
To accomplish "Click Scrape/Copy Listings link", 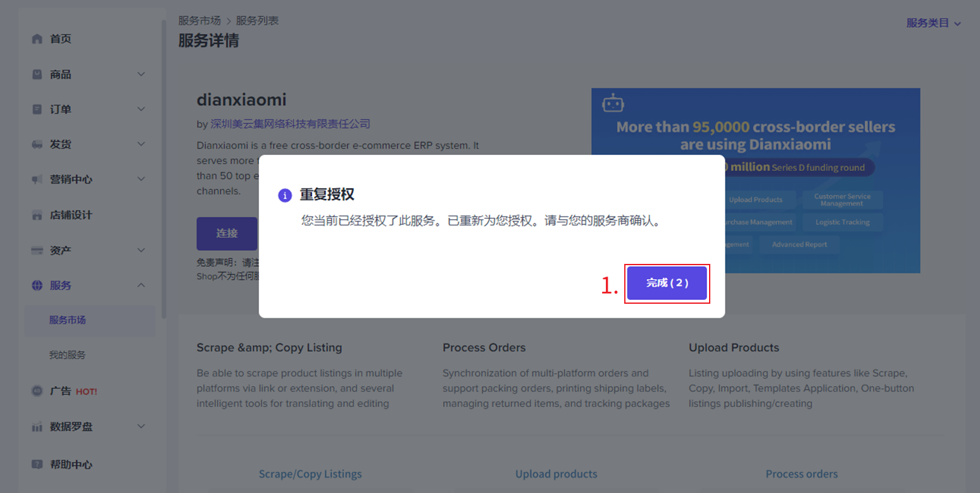I will [310, 474].
